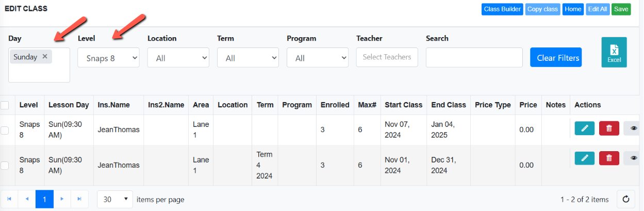The image size is (644, 211).
Task: Refresh the grid using the reload icon
Action: coord(626,199)
